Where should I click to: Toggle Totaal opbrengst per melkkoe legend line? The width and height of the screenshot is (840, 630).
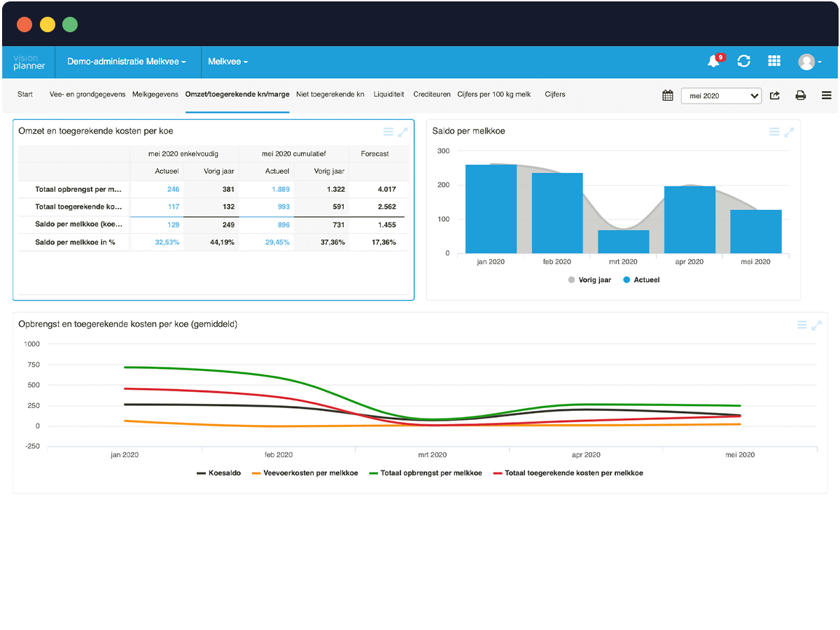click(426, 473)
